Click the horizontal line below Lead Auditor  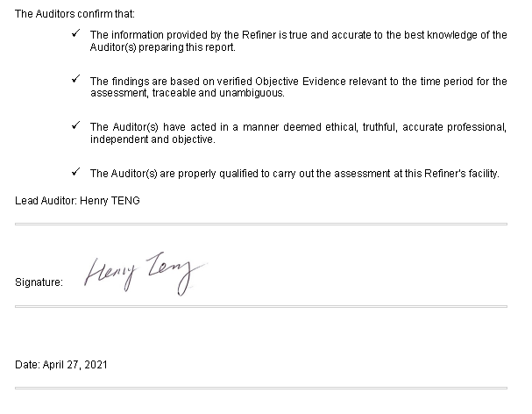click(261, 225)
